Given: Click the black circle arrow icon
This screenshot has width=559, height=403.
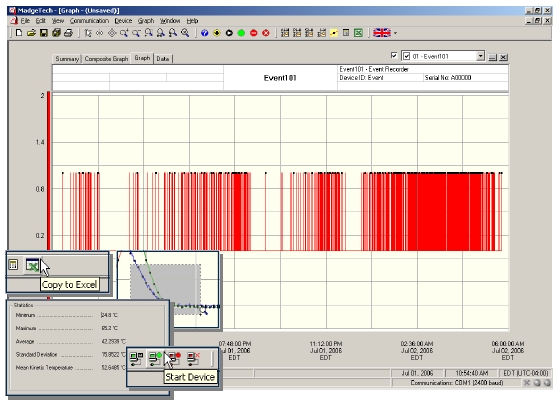Looking at the screenshot, I should (229, 33).
